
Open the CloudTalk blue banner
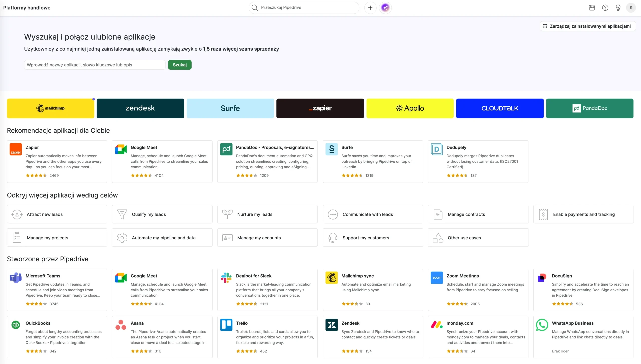pos(500,108)
